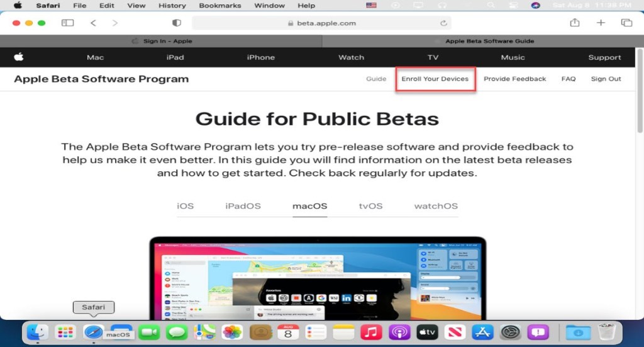Click the beta.apple.com address bar
This screenshot has width=644, height=347.
pyautogui.click(x=321, y=23)
